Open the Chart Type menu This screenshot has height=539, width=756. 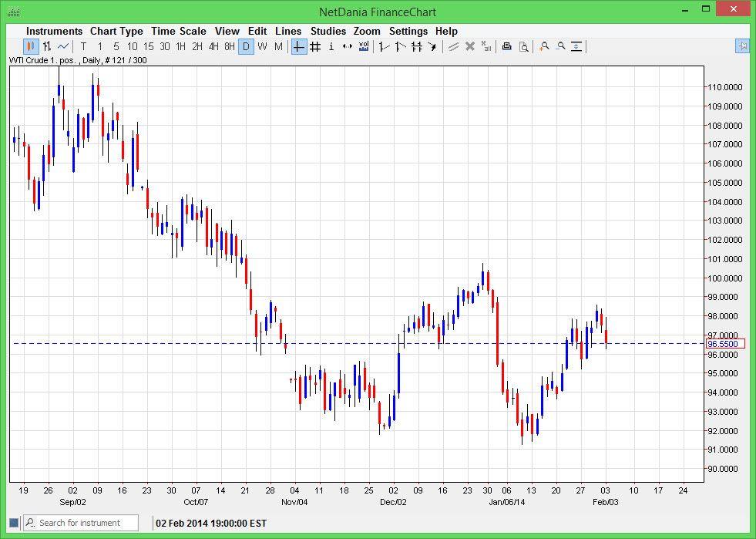tap(116, 31)
